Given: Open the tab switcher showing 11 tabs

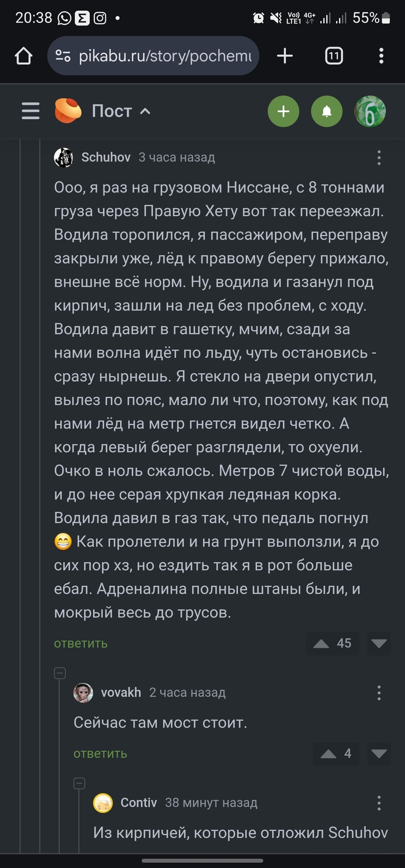Looking at the screenshot, I should tap(333, 56).
